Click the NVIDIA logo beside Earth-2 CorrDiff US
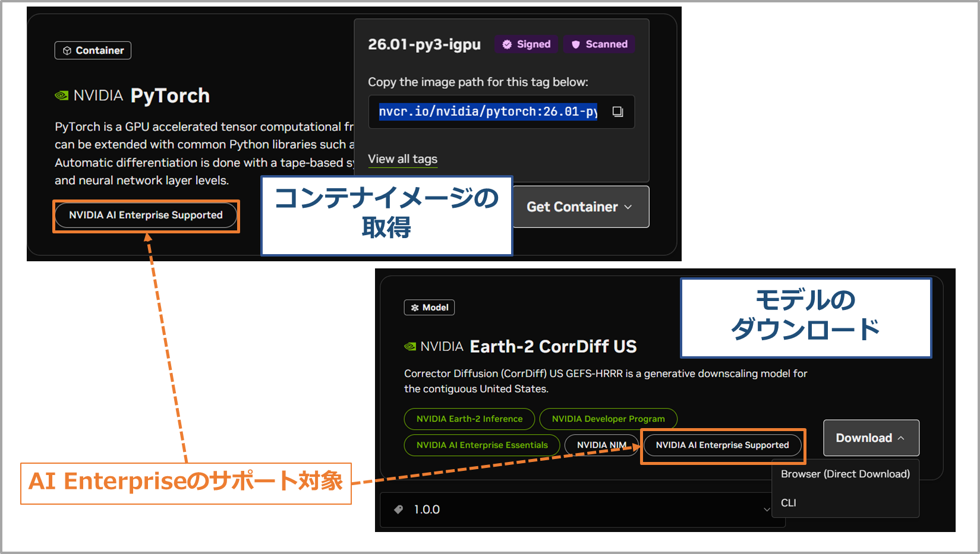 point(410,347)
